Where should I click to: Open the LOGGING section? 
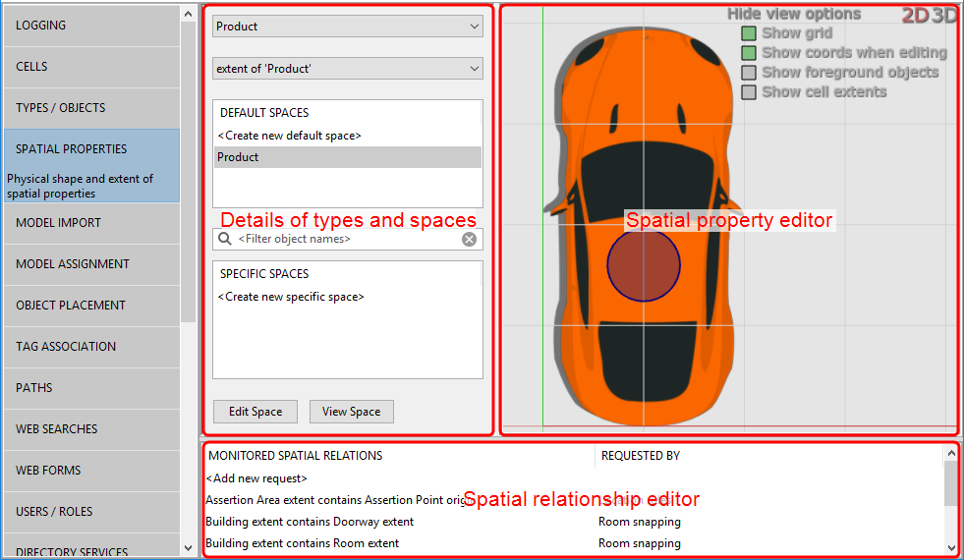(91, 26)
